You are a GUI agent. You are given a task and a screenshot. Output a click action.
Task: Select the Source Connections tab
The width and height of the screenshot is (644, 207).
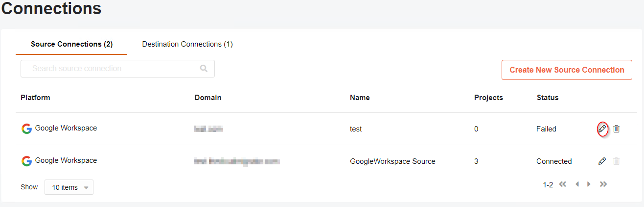[x=72, y=44]
